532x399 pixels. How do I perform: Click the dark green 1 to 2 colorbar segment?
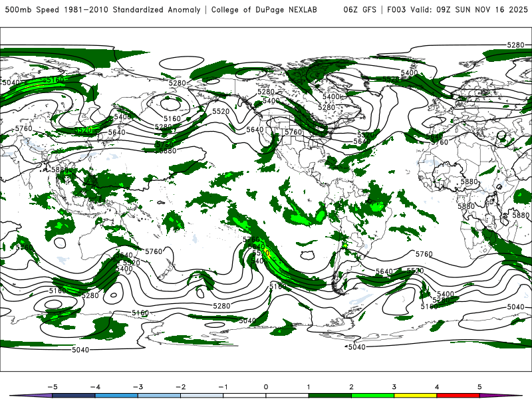330,396
